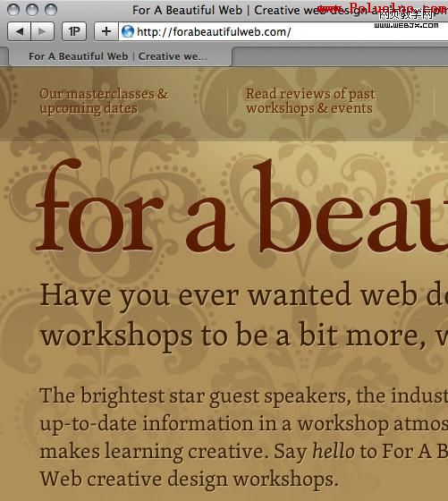448x501 pixels.
Task: Click the third zoom window button
Action: click(51, 10)
